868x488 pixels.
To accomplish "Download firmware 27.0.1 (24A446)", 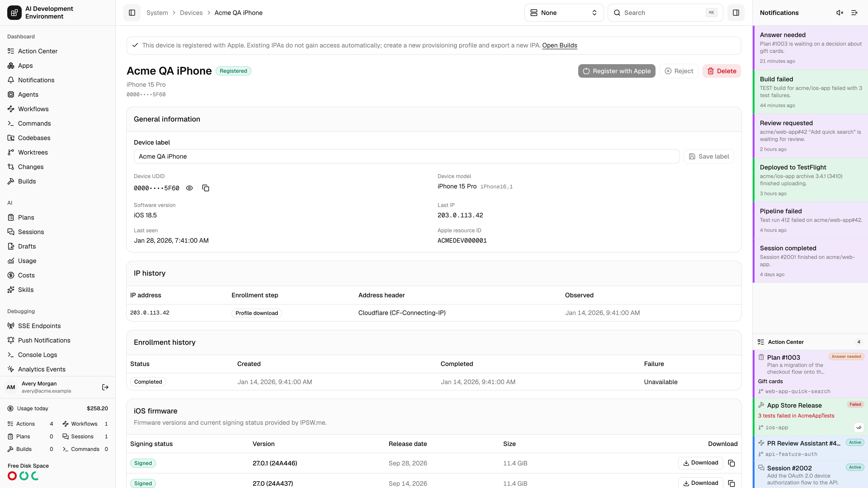I will point(700,463).
